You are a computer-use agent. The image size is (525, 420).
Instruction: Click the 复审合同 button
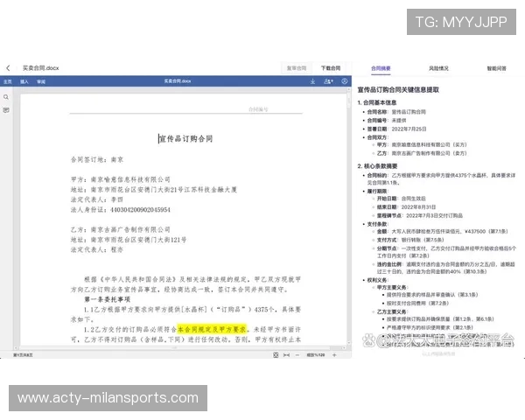tap(297, 67)
